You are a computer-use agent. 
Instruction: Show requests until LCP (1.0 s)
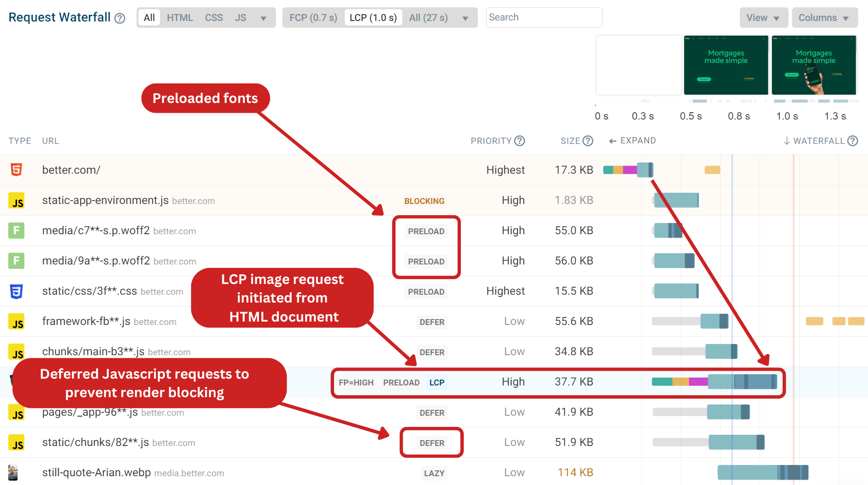[373, 18]
